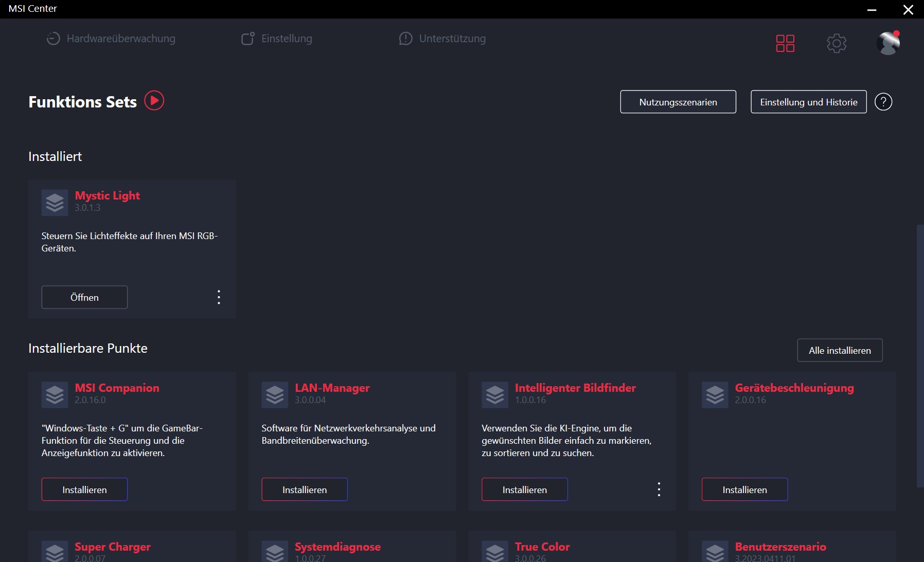This screenshot has width=924, height=562.
Task: Click the Gerätebeschleunigung layers icon
Action: point(715,395)
